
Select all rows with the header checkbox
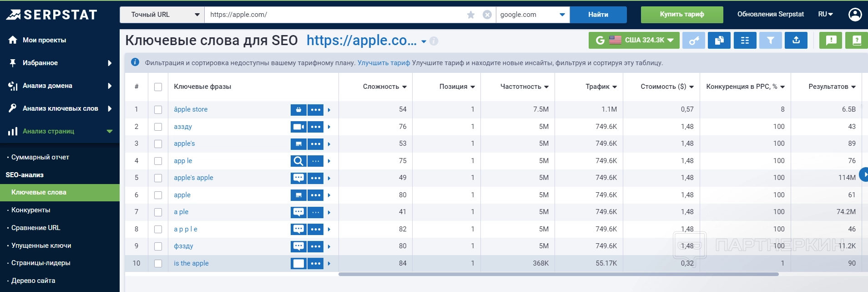158,87
